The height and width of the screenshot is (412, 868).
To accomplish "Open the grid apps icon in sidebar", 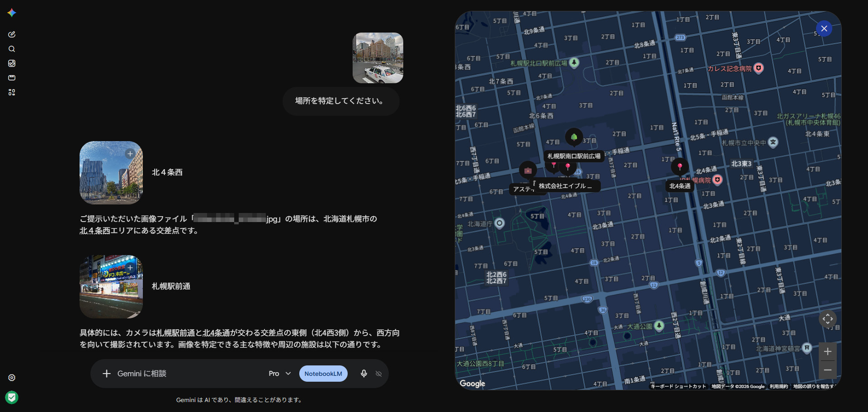I will coord(12,92).
